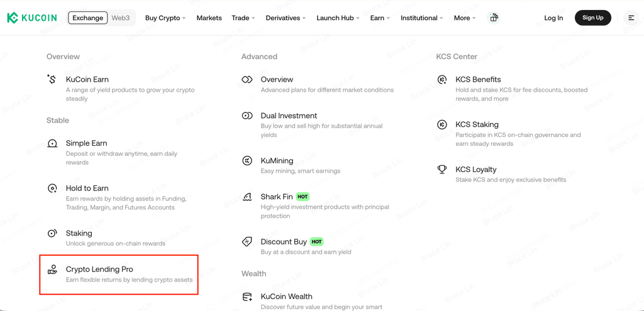This screenshot has height=311, width=644.
Task: Expand the Trade dropdown
Action: 243,18
